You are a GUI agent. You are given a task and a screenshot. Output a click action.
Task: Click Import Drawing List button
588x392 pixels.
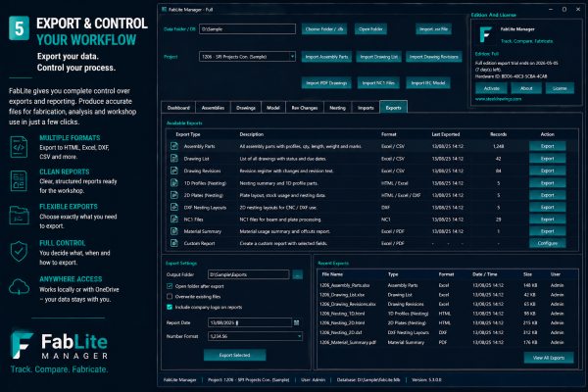378,57
